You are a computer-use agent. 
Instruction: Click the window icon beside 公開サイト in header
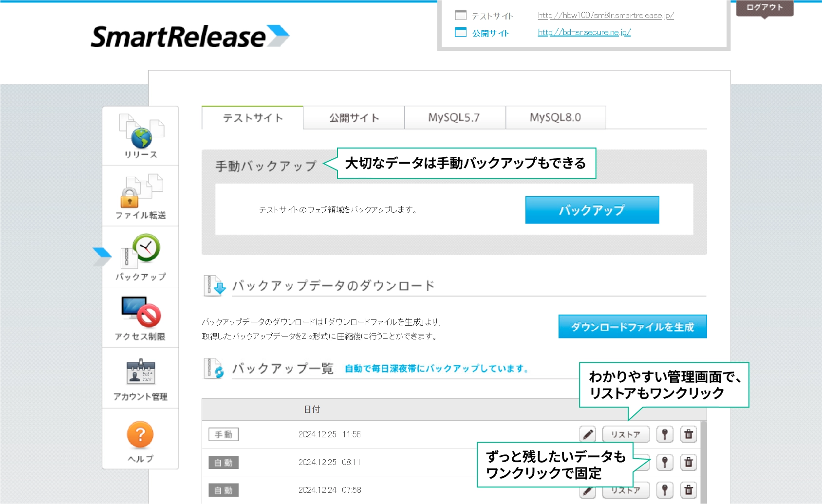[x=460, y=32]
